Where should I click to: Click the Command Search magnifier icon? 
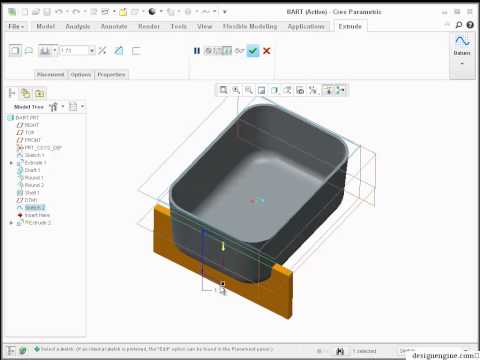(x=459, y=25)
